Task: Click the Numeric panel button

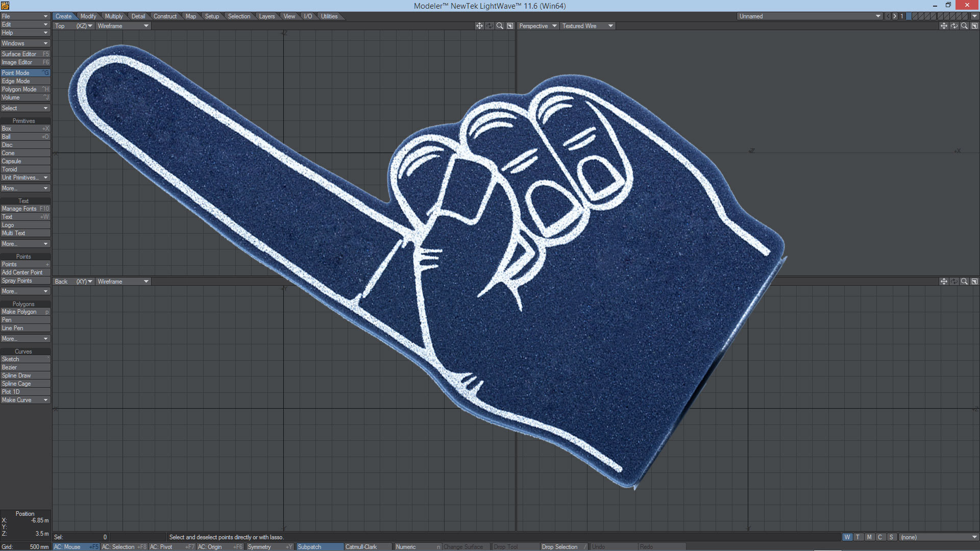Action: pos(418,547)
